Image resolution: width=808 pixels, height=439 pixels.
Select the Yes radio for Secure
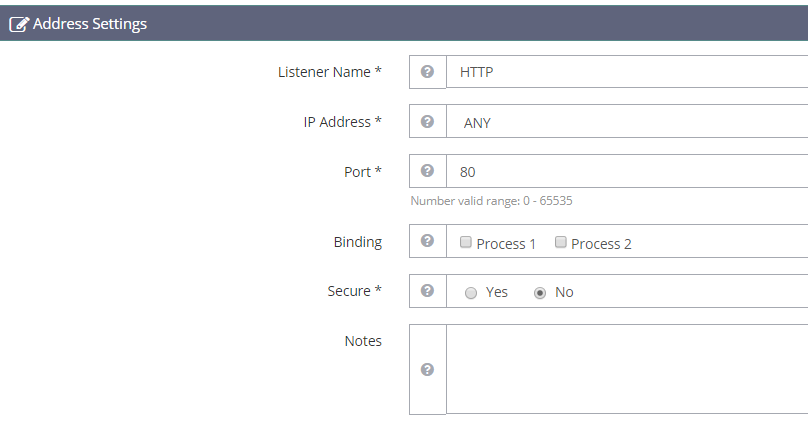[470, 293]
